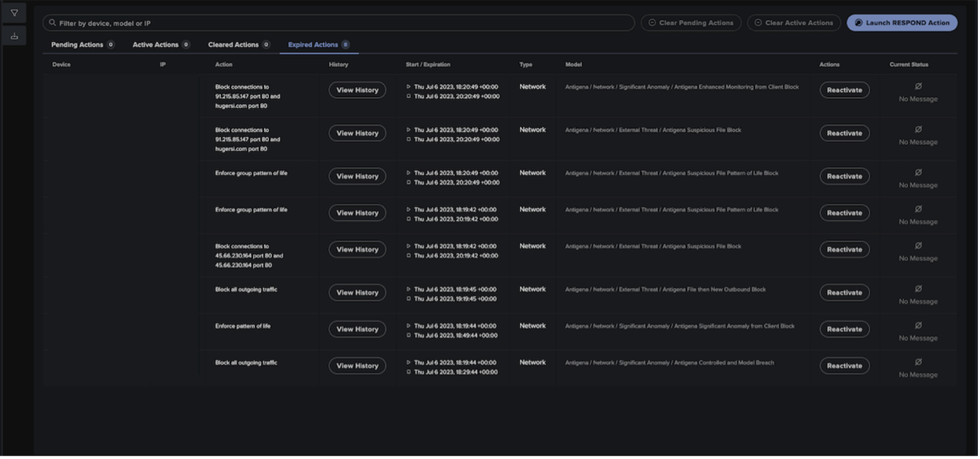Switch to the Active Actions tab

(156, 44)
